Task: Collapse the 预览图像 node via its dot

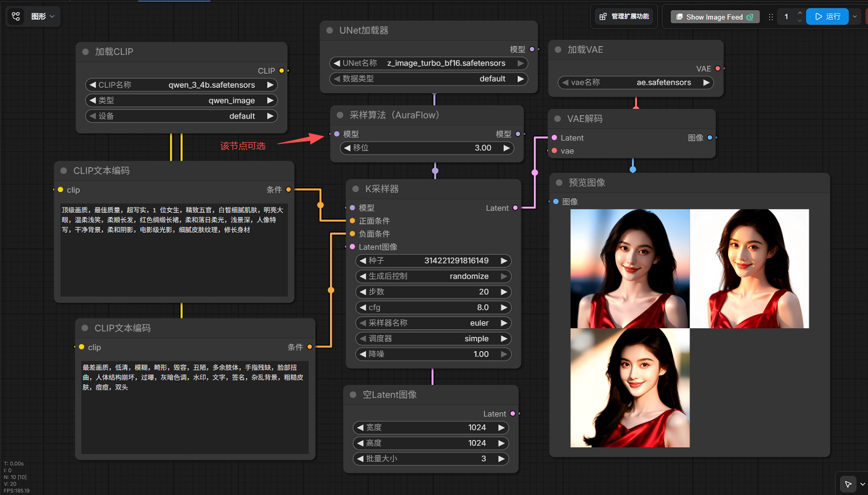Action: pyautogui.click(x=559, y=183)
